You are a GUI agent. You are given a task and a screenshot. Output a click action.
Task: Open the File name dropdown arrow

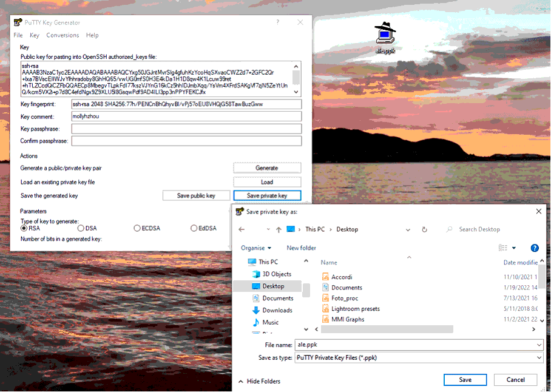[539, 345]
